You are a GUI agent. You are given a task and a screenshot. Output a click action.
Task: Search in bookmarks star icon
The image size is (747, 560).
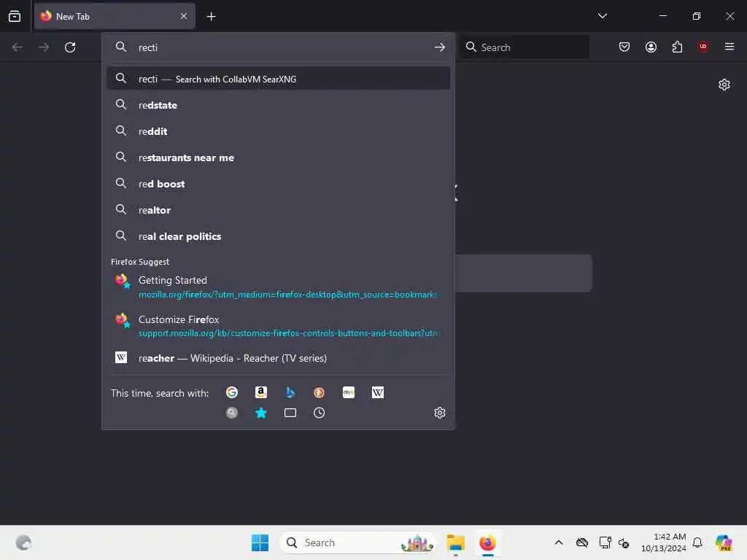click(x=261, y=413)
